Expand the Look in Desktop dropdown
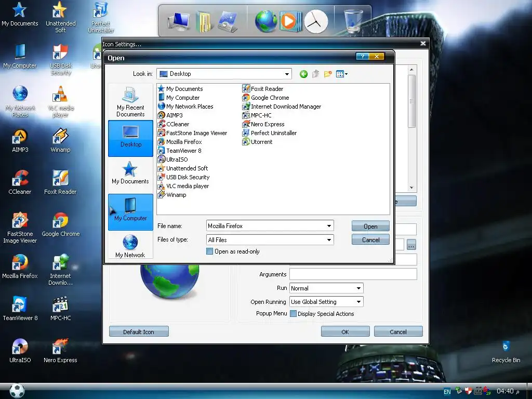This screenshot has width=532, height=399. coord(287,74)
